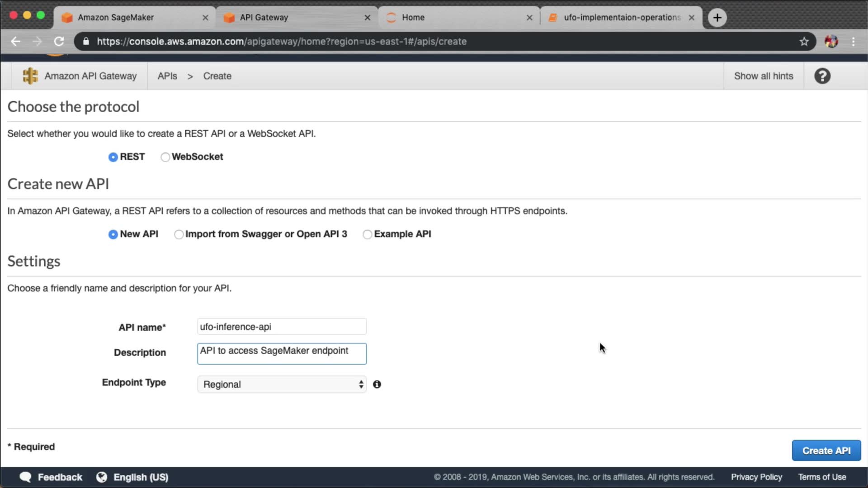The height and width of the screenshot is (488, 868).
Task: Click the globe language icon in footer
Action: (x=102, y=477)
